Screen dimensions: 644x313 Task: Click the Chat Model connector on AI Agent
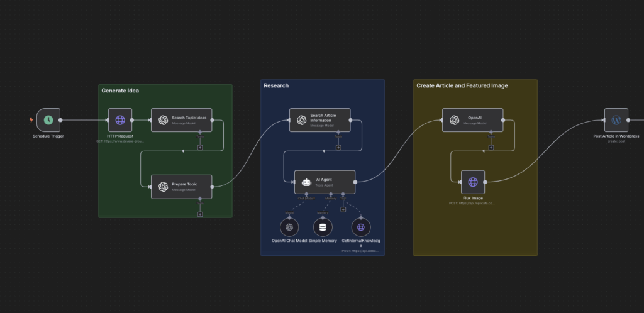(x=306, y=194)
